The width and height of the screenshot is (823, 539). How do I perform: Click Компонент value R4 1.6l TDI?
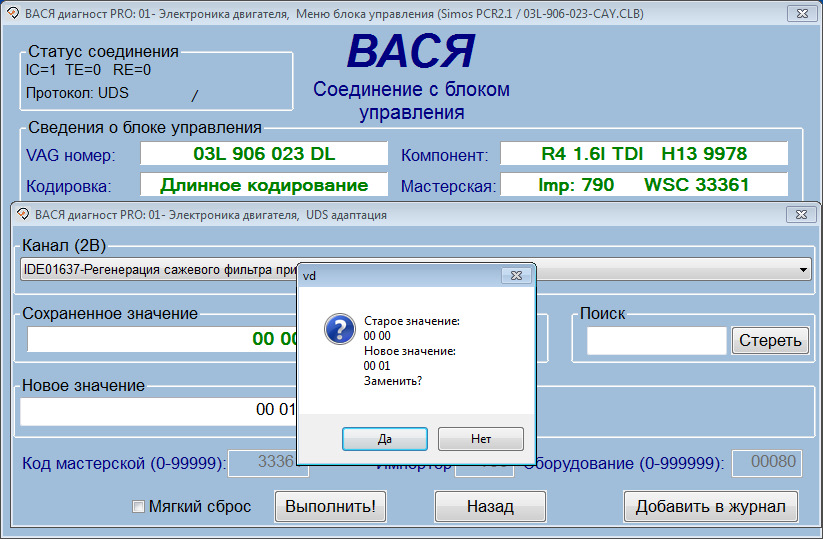pyautogui.click(x=644, y=153)
